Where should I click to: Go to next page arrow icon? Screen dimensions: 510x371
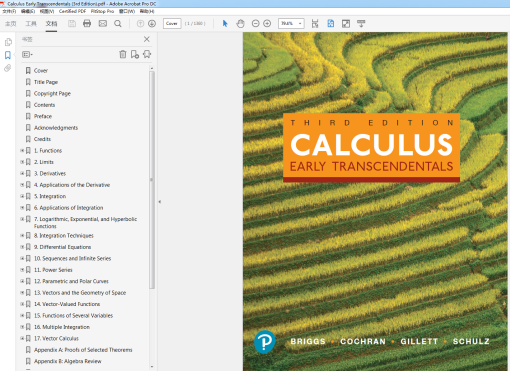coord(152,24)
